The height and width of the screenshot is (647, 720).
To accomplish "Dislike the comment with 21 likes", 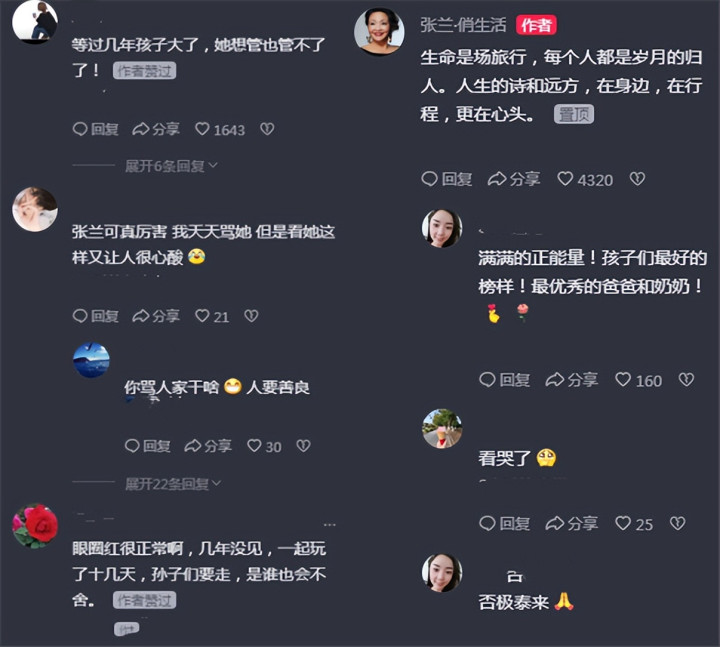I will click(x=251, y=316).
